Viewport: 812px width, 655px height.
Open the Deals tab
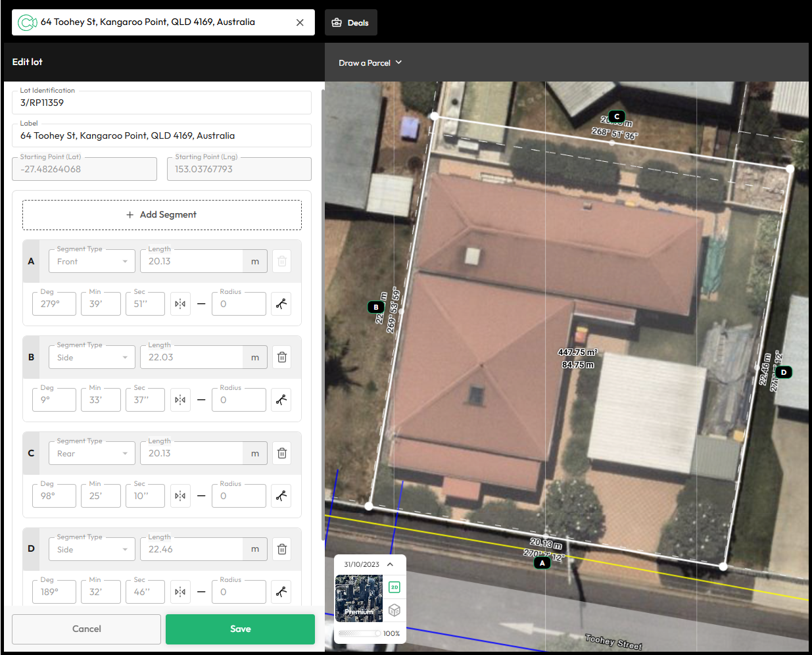click(x=350, y=22)
